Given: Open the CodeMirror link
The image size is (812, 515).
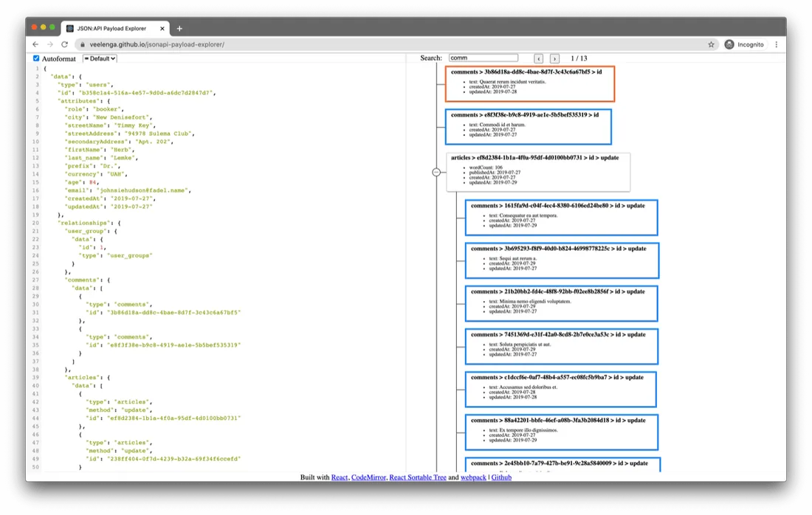Looking at the screenshot, I should tap(368, 477).
